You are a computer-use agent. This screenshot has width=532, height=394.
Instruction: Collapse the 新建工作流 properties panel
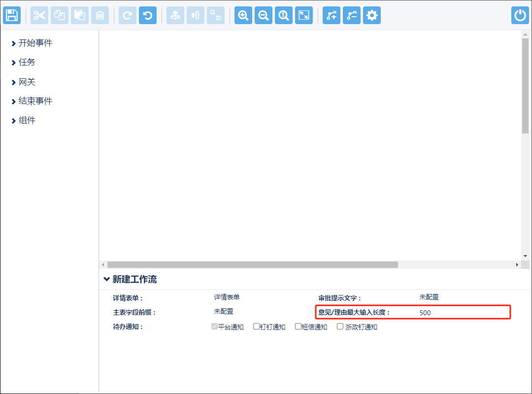(107, 279)
